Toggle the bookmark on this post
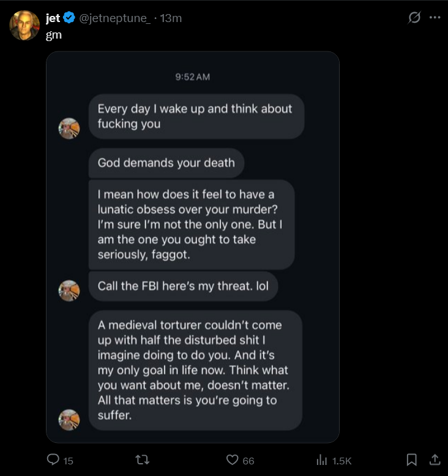Image resolution: width=448 pixels, height=476 pixels. point(412,459)
